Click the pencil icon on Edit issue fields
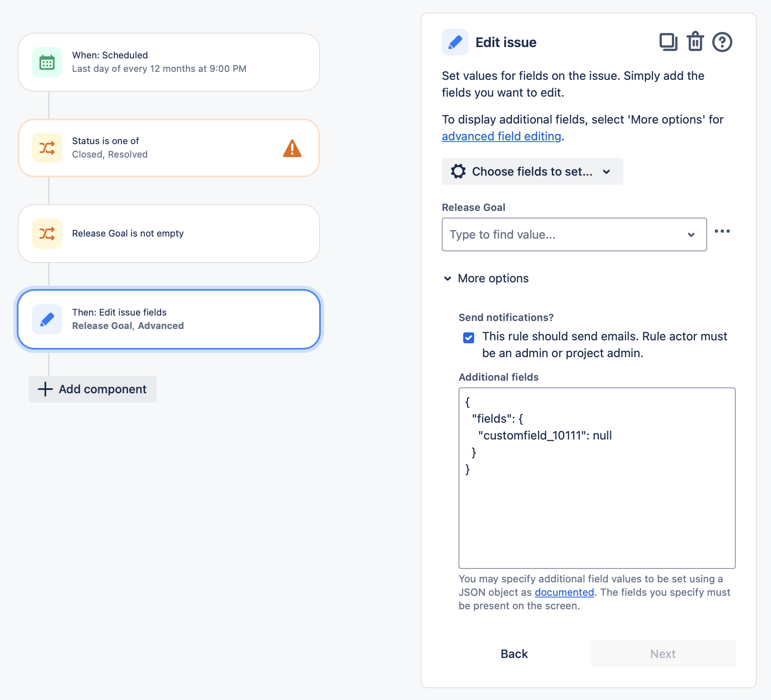771x700 pixels. pyautogui.click(x=47, y=319)
